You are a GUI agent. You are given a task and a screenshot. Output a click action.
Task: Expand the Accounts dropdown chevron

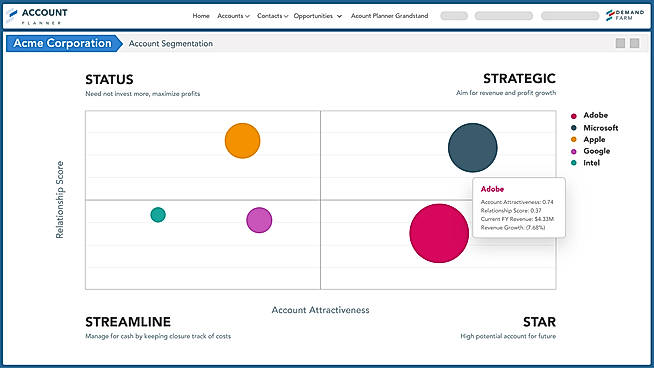click(x=247, y=16)
